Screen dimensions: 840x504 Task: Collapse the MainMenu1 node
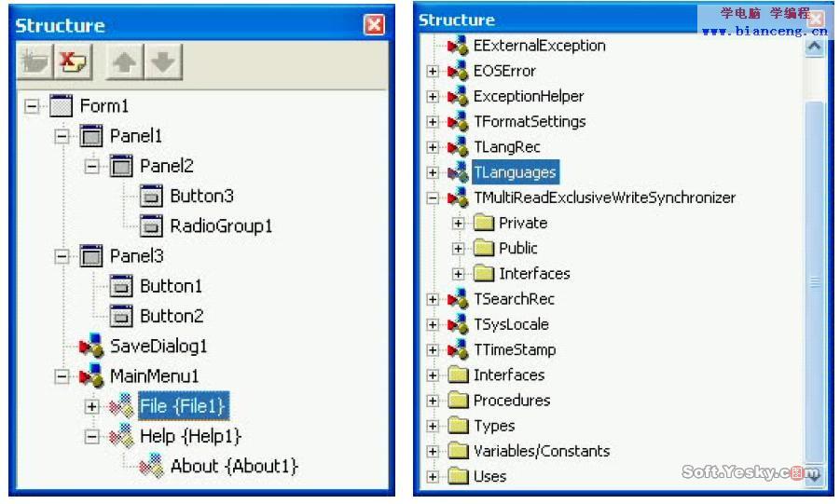[62, 376]
